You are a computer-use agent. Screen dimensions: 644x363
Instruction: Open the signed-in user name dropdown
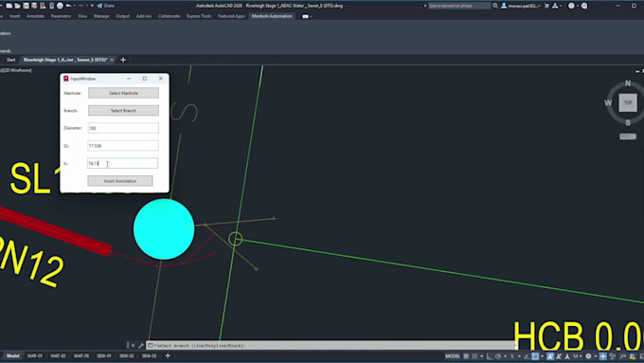(x=525, y=6)
